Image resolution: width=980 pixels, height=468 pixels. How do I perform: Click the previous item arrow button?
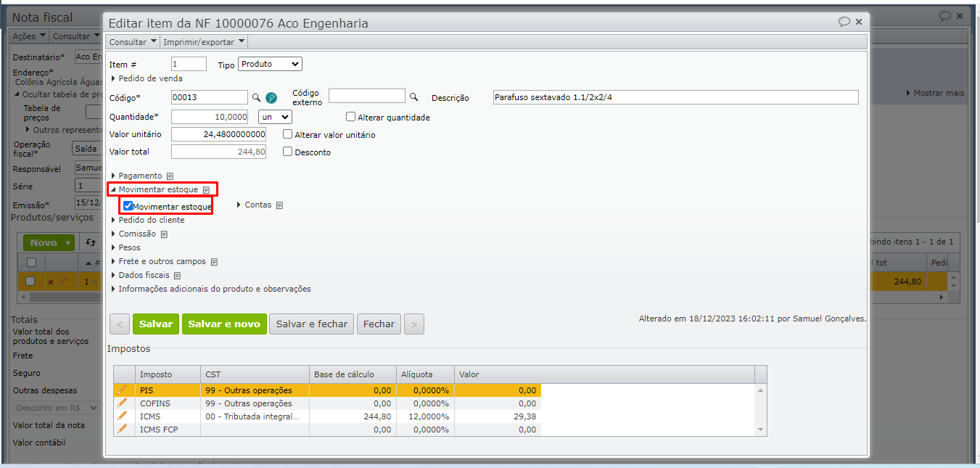[x=120, y=324]
